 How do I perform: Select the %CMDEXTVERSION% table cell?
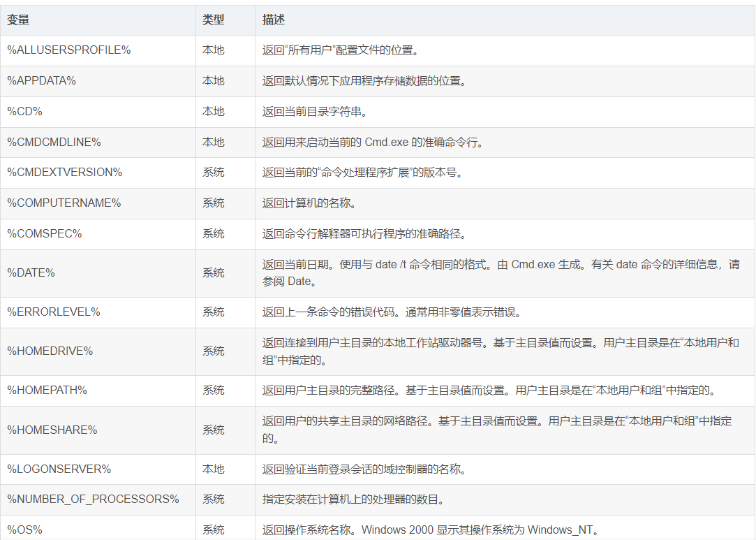coord(65,173)
